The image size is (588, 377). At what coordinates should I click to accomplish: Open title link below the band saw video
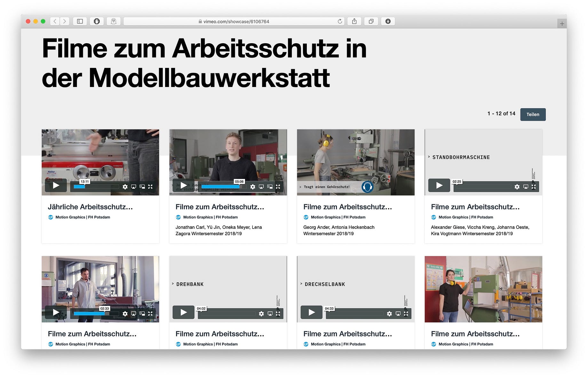[x=475, y=334]
